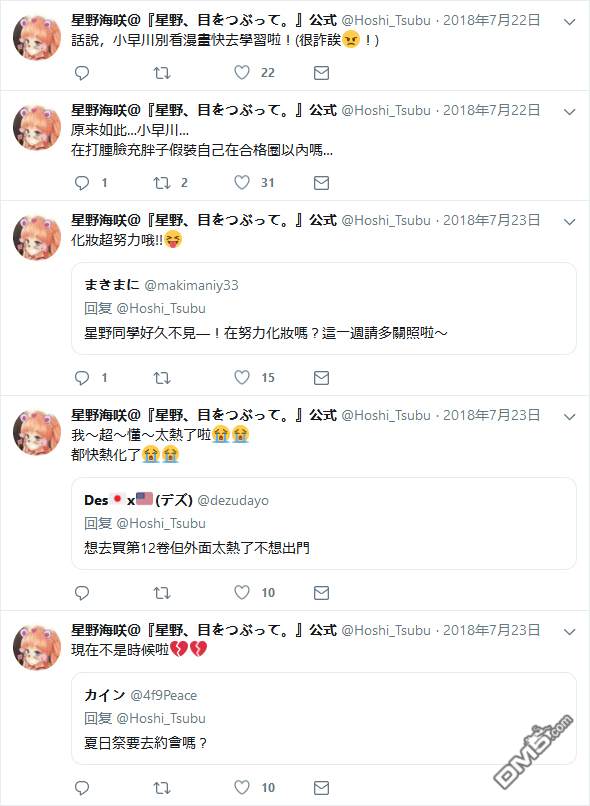Click the heart on the tweet with 31 likes
The image size is (590, 806).
pos(242,182)
